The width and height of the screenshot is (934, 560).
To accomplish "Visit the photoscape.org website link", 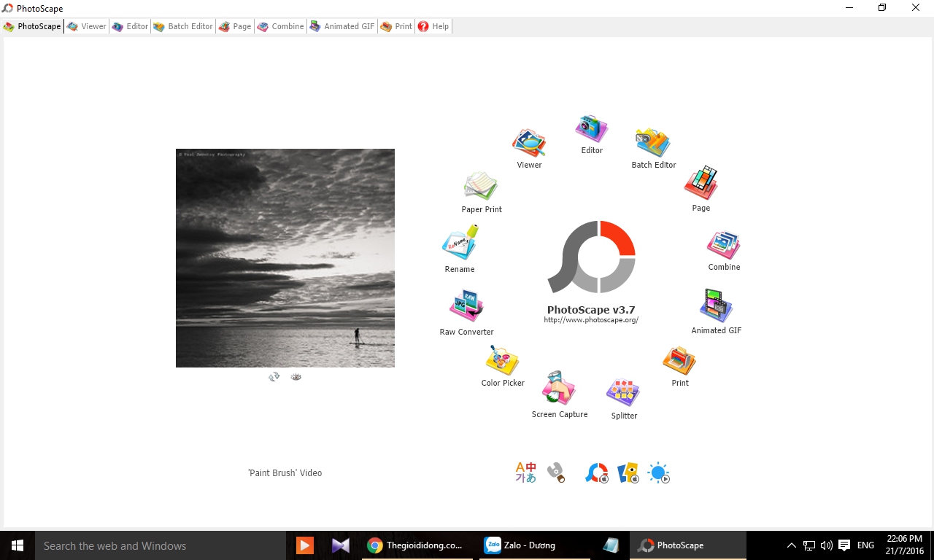I will click(591, 320).
